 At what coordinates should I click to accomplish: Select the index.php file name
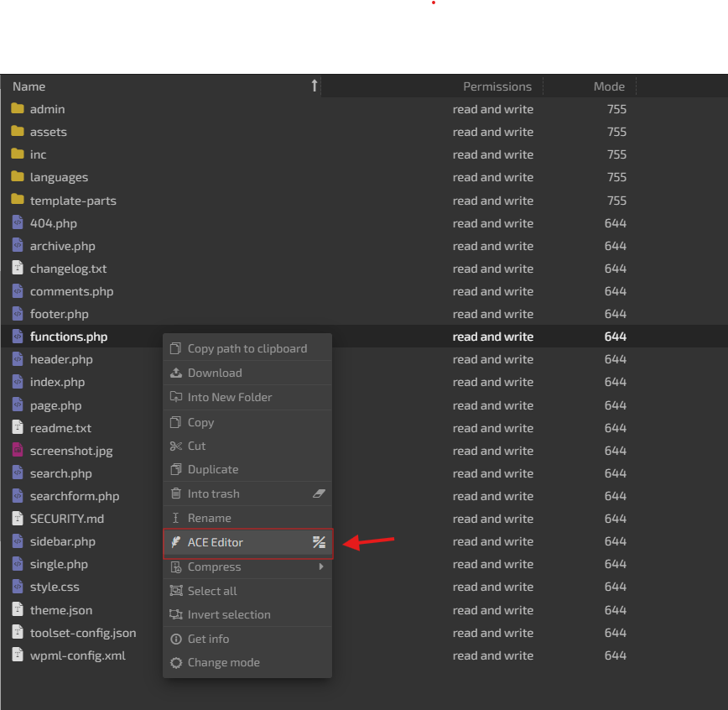coord(58,382)
